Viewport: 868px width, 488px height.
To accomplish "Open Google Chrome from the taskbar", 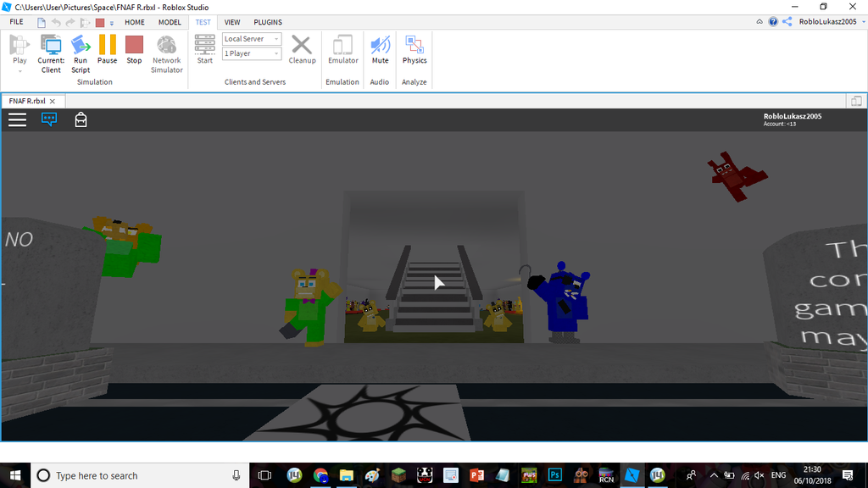I will 320,475.
